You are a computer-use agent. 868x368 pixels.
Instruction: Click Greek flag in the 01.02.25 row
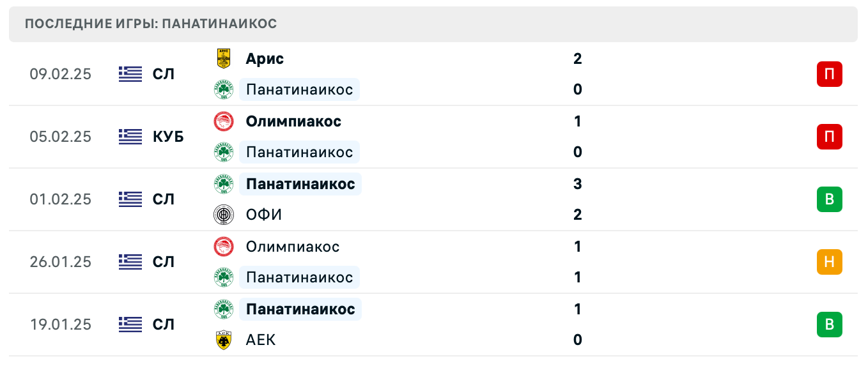[x=130, y=199]
